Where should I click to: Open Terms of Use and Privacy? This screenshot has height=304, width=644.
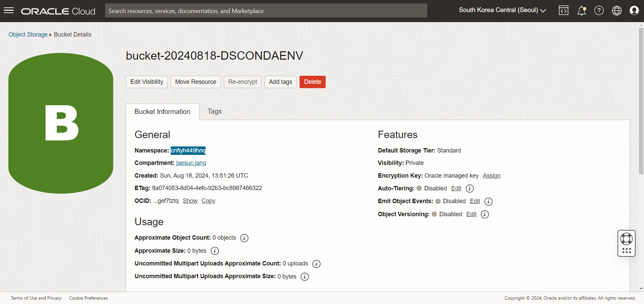point(36,298)
